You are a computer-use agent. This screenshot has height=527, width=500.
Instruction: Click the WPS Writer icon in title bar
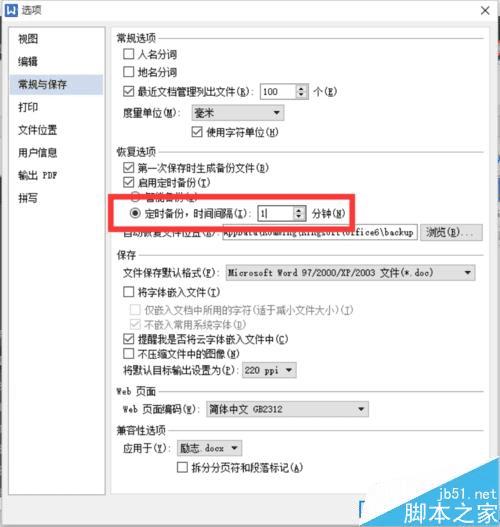pyautogui.click(x=10, y=10)
